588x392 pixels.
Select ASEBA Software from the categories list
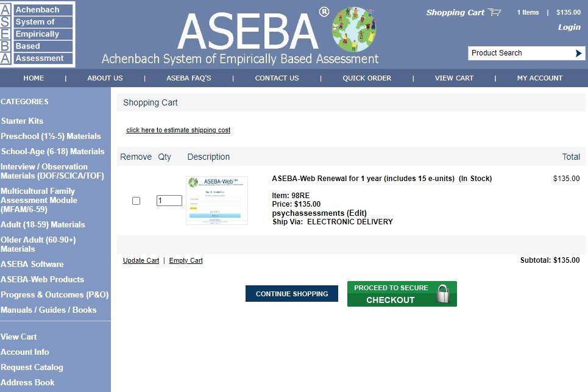coord(34,264)
